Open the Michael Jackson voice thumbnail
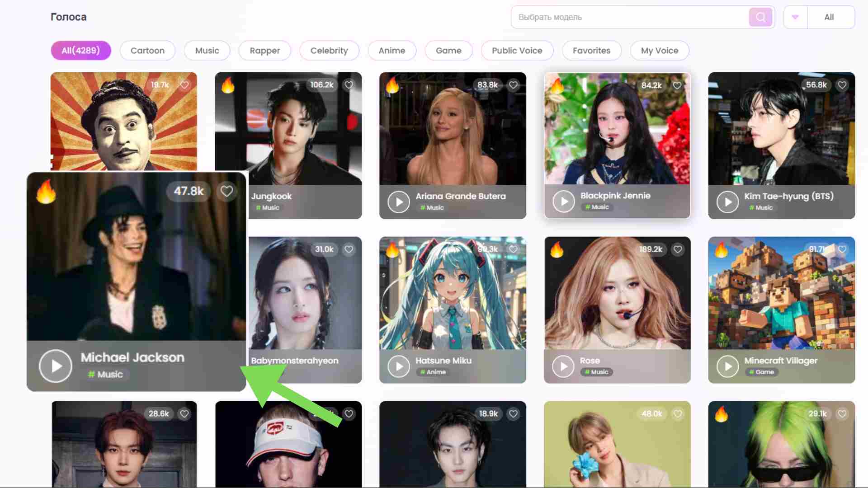Screen dimensions: 868x488 coord(137,257)
